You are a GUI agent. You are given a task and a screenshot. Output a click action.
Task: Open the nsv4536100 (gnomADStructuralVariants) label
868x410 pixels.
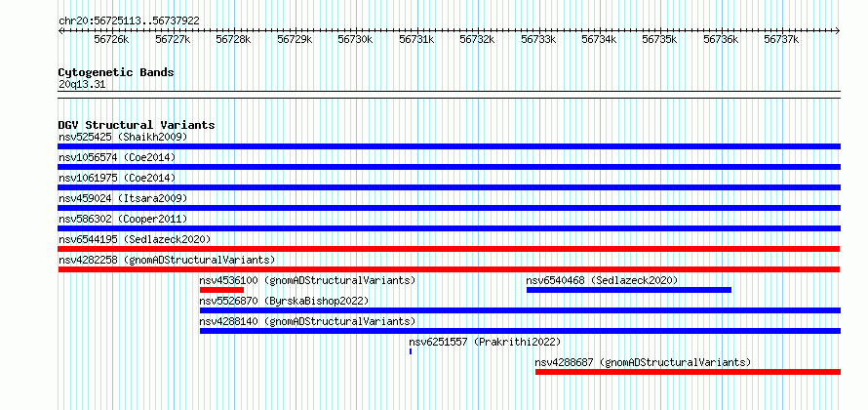(308, 280)
